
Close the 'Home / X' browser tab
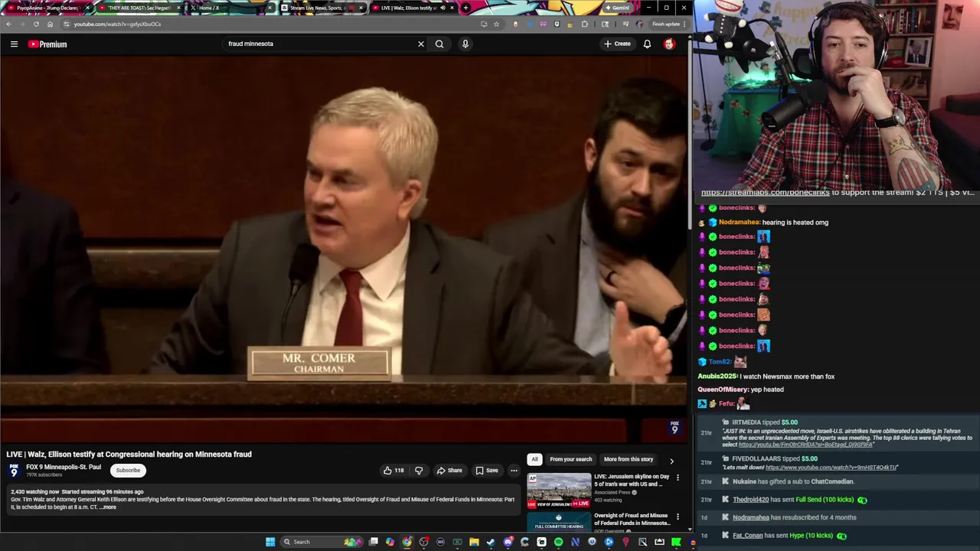coord(269,8)
